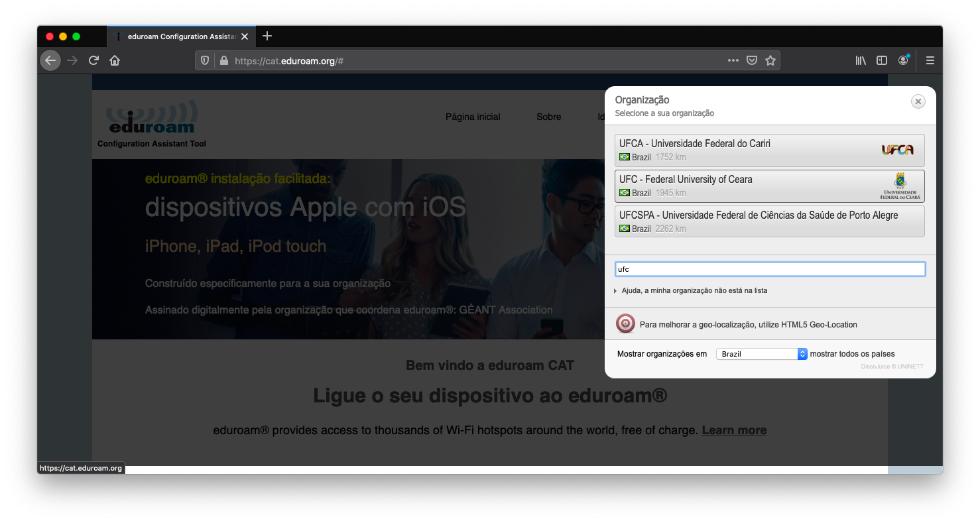Open the page actions three-dots menu
This screenshot has height=523, width=980.
click(733, 60)
